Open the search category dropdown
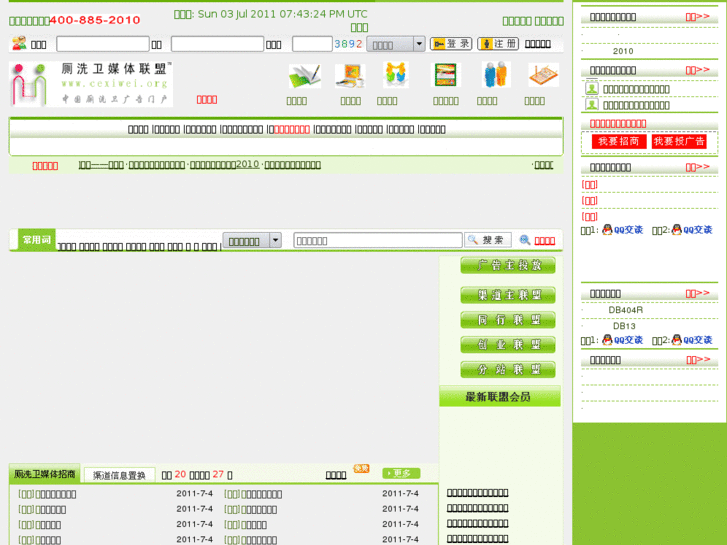The height and width of the screenshot is (545, 727). (x=252, y=240)
